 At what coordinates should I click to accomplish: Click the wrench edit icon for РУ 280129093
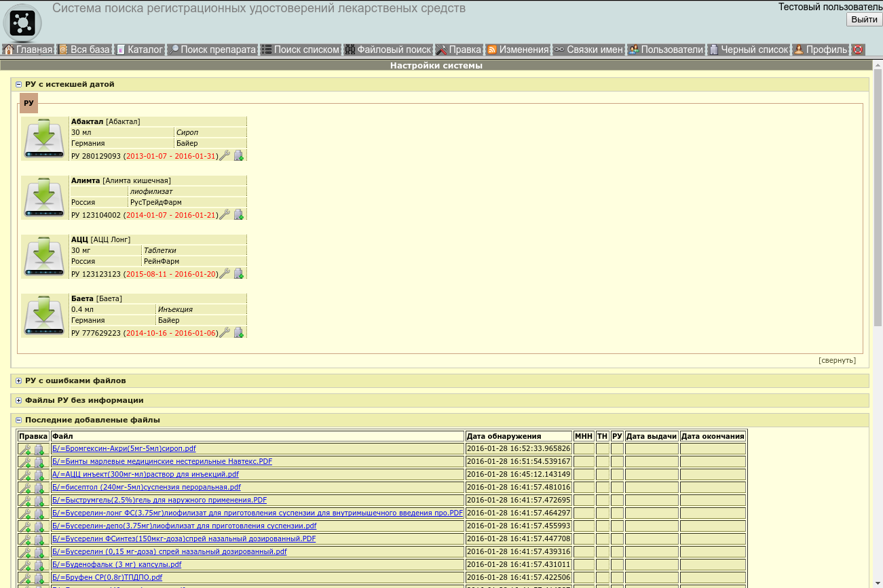pyautogui.click(x=225, y=156)
